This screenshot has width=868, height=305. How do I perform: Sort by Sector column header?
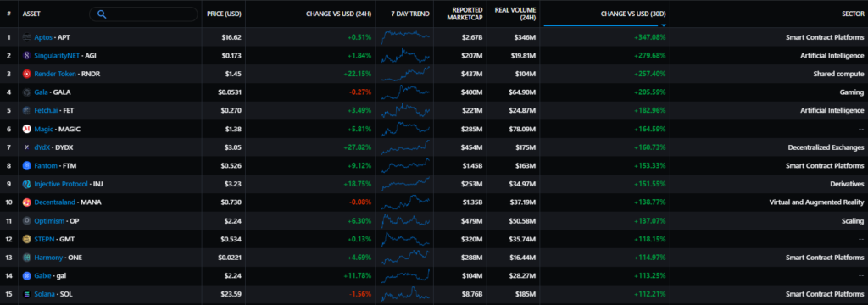(x=853, y=14)
